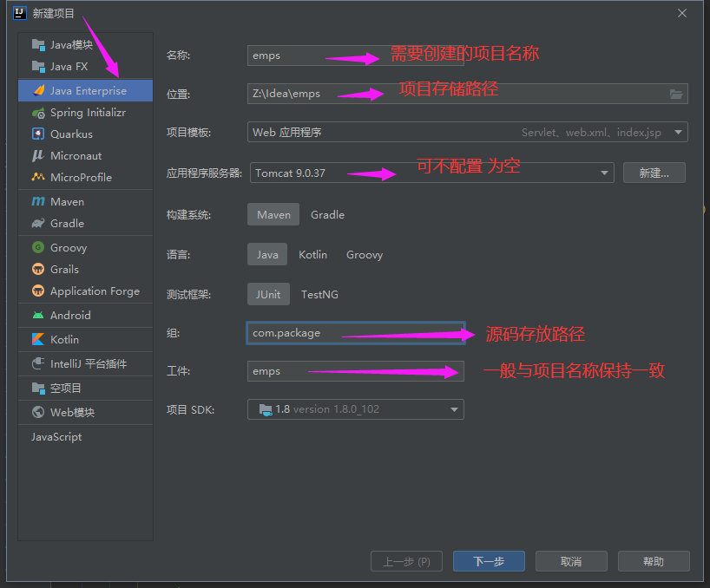Focus the 组 com.package input field
This screenshot has height=588, width=710.
[356, 333]
